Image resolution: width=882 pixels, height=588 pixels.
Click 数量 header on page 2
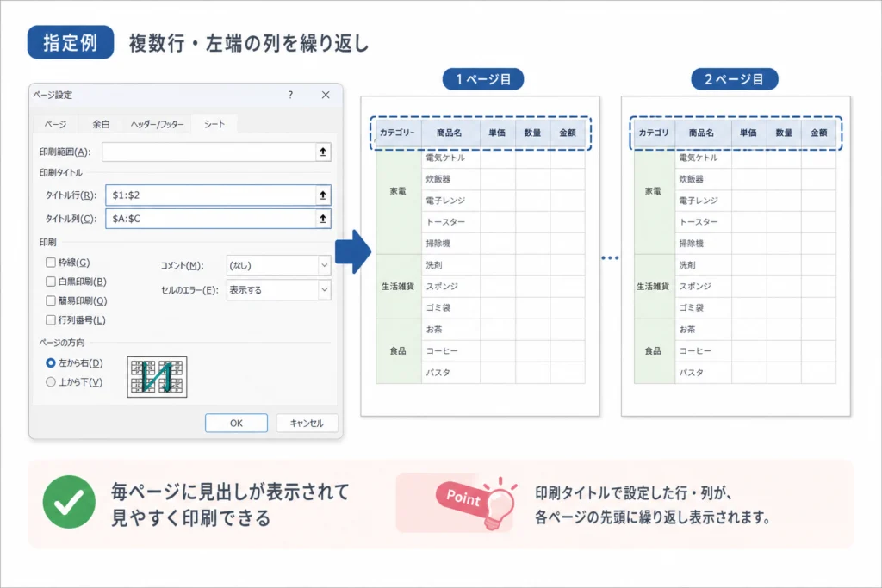coord(784,133)
